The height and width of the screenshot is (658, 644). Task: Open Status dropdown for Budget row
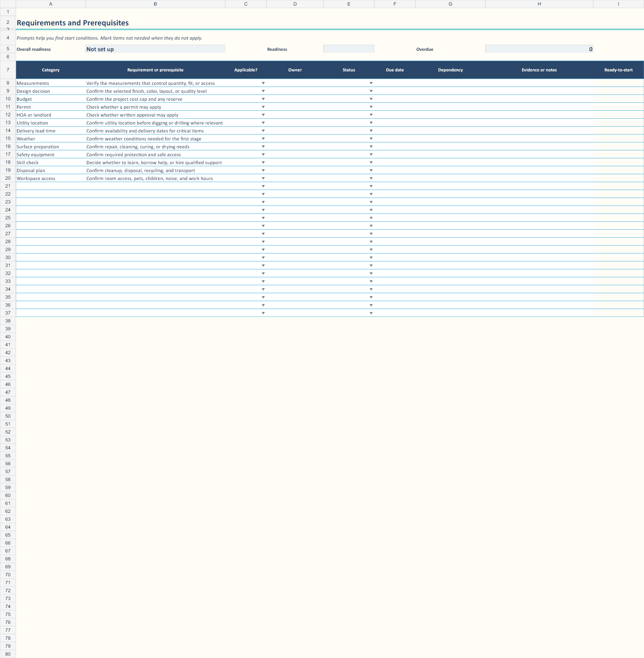pos(371,99)
